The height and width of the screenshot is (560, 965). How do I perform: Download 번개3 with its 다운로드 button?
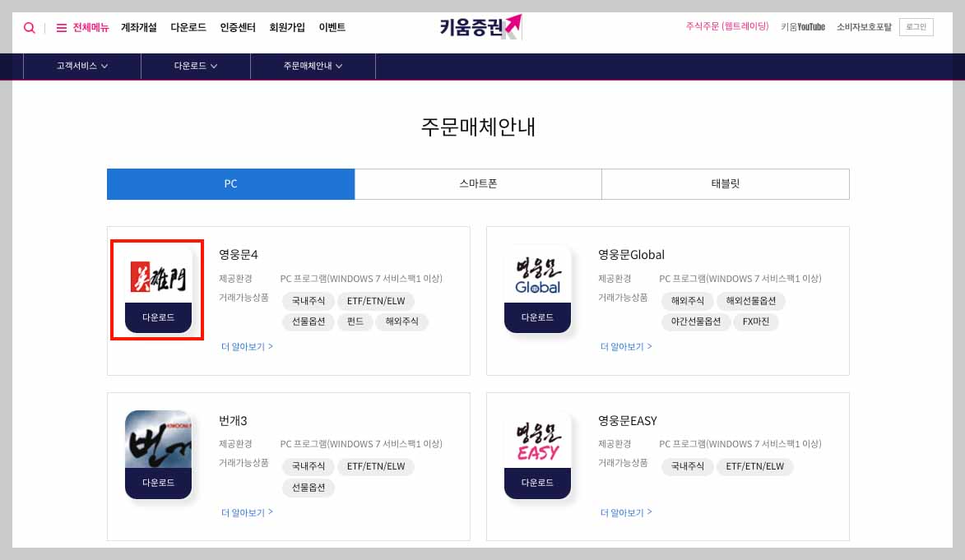click(x=158, y=483)
